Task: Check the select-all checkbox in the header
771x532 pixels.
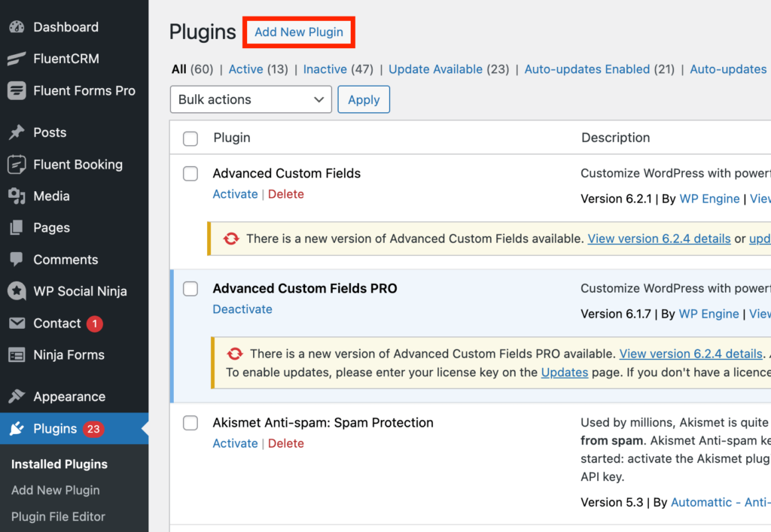Action: point(190,138)
